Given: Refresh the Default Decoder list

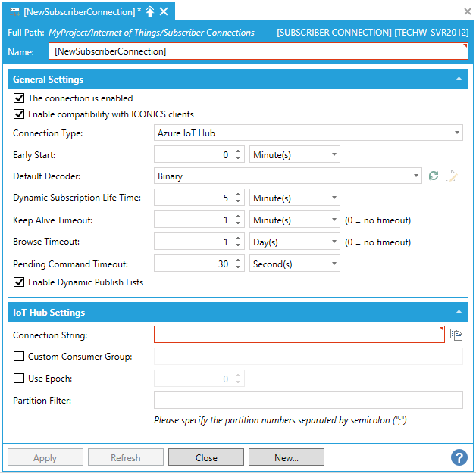Looking at the screenshot, I should tap(434, 176).
